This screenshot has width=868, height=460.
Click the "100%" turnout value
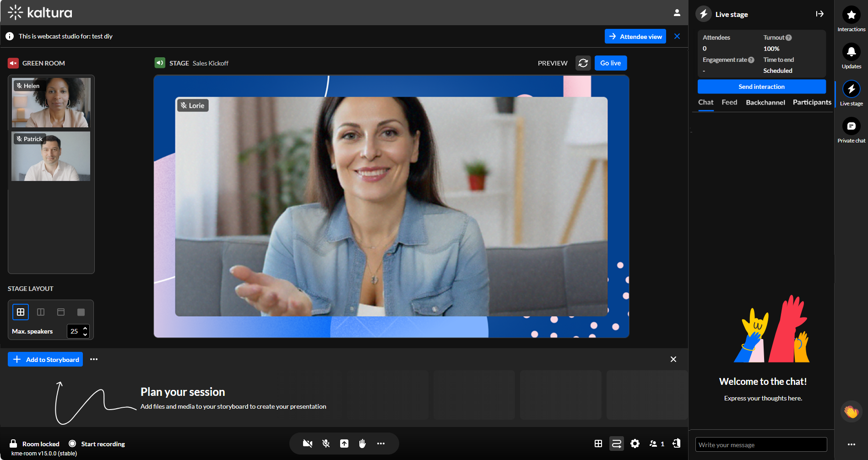[771, 49]
